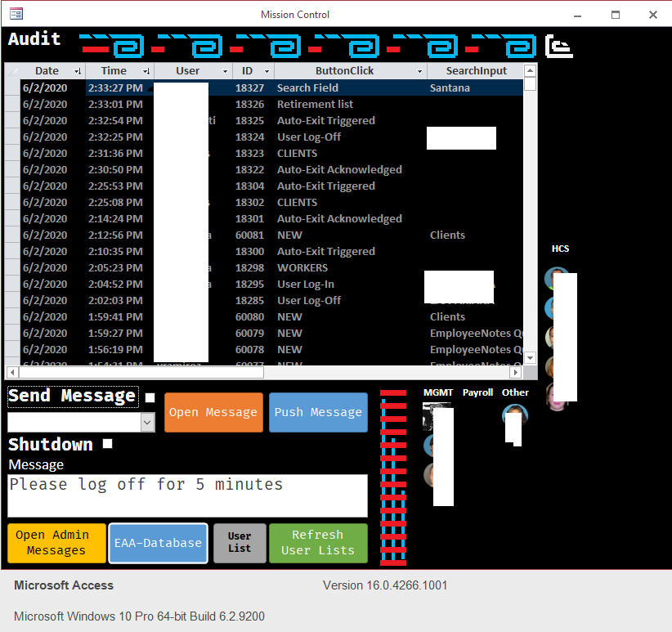
Task: Open the Time column sort dropdown
Action: pyautogui.click(x=146, y=71)
